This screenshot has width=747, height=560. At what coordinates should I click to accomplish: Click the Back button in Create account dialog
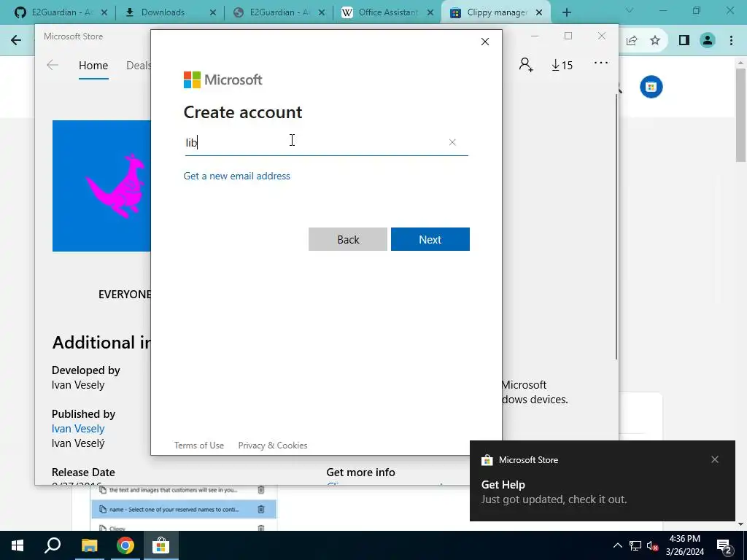click(x=348, y=239)
